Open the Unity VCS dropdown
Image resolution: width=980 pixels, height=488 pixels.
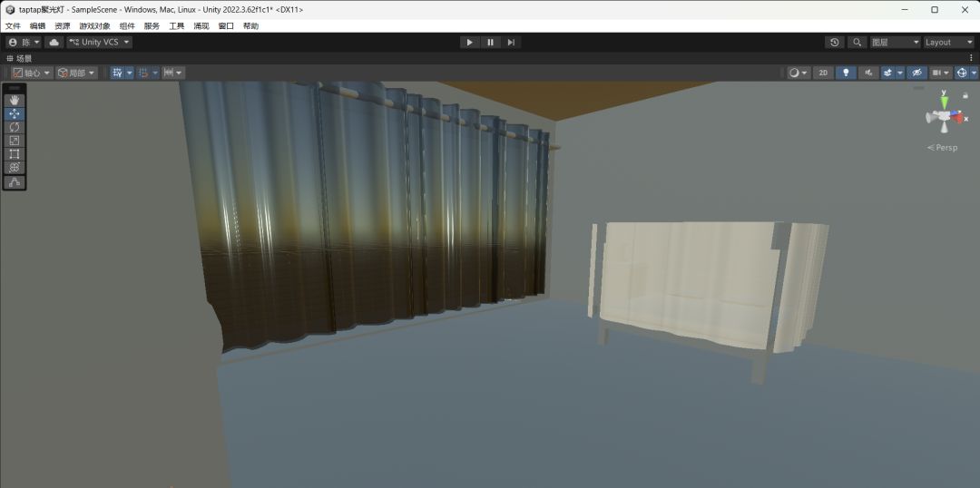tap(99, 43)
